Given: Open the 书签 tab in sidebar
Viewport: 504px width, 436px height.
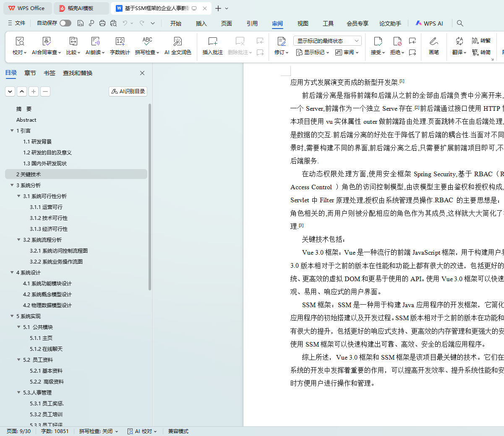Looking at the screenshot, I should coord(50,73).
